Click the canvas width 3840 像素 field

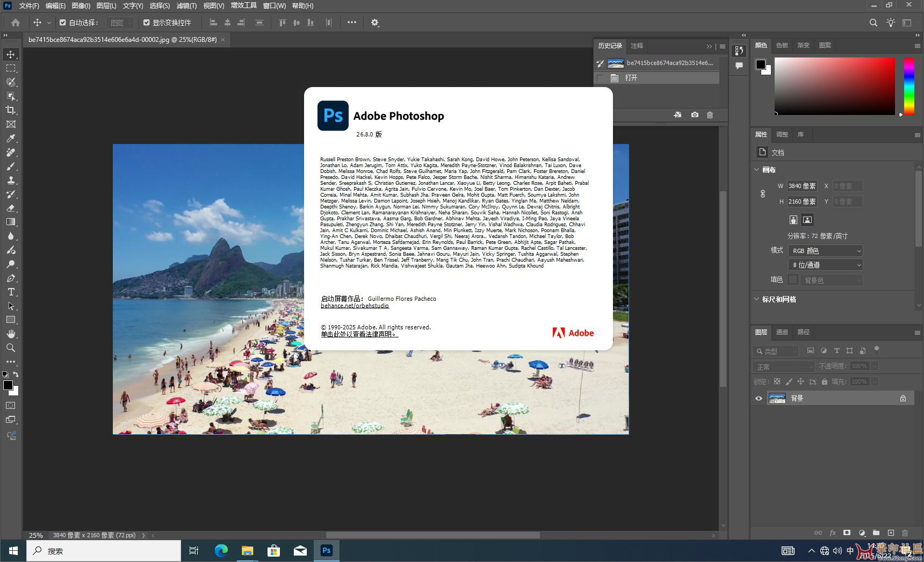point(802,186)
